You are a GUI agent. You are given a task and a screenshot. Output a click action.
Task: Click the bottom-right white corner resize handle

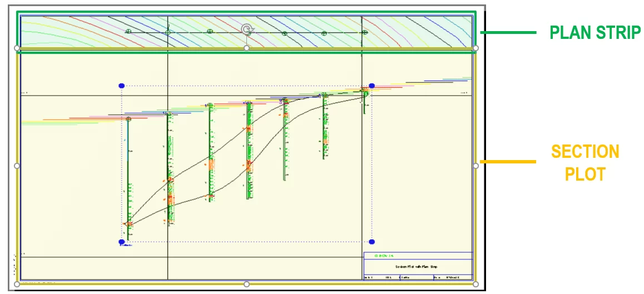(x=476, y=285)
